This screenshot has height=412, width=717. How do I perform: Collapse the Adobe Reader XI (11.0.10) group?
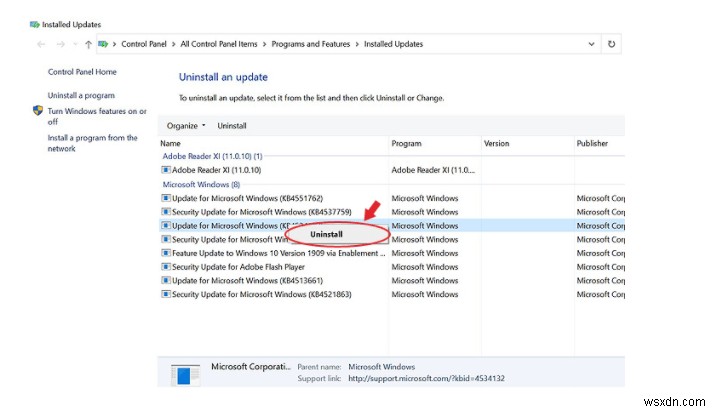tap(212, 156)
